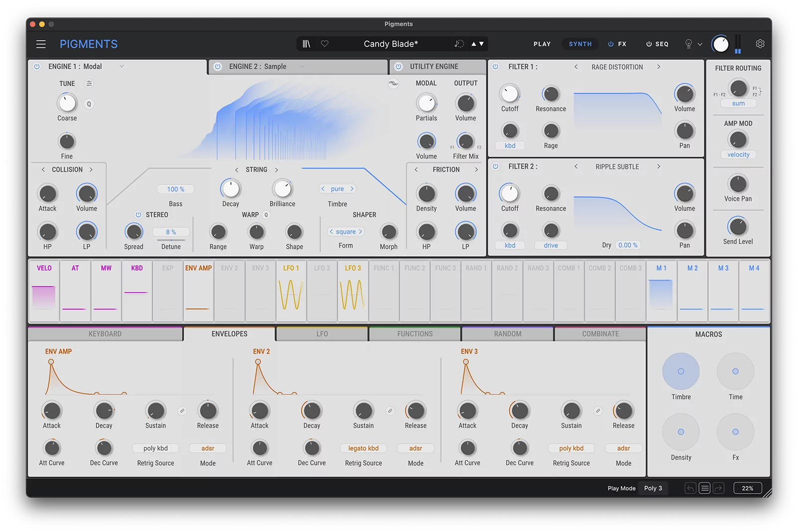This screenshot has width=798, height=532.
Task: Open the Engine 1 Modal type dropdown
Action: pyautogui.click(x=122, y=66)
